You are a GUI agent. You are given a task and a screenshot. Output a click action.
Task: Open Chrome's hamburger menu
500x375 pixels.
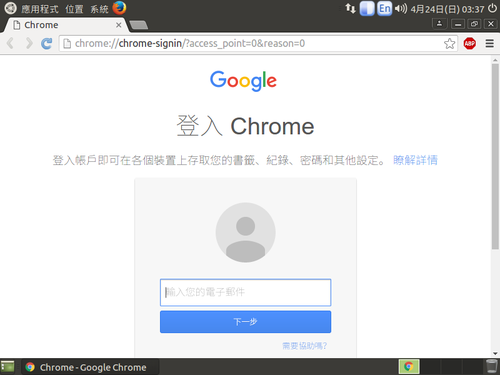tap(490, 43)
